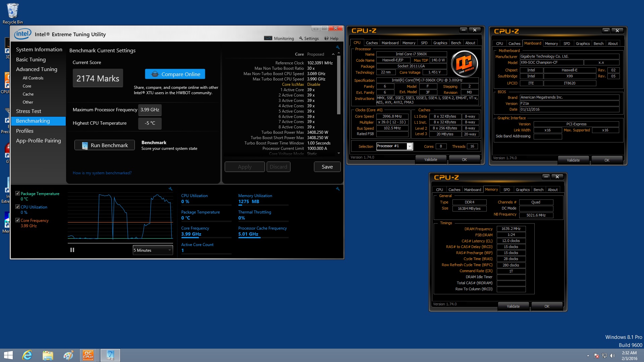Click Validate in CPU-Z CPU window

[x=431, y=160]
